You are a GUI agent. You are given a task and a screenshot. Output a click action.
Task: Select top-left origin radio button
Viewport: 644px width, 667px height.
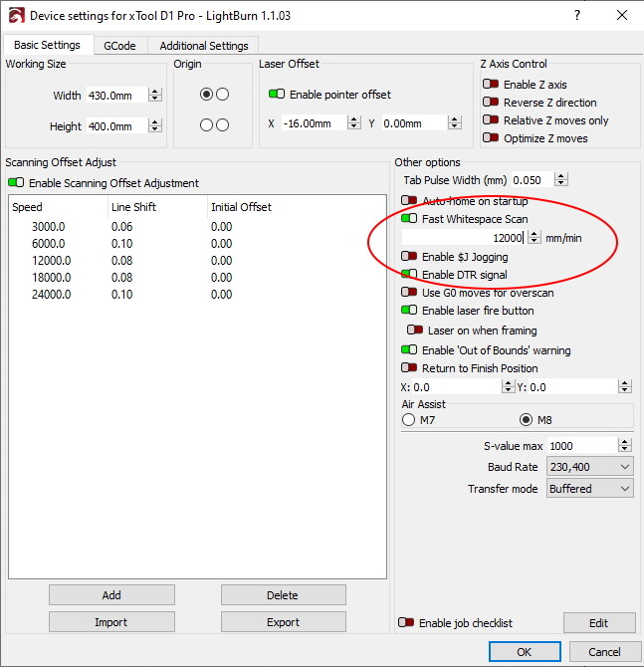[x=206, y=94]
